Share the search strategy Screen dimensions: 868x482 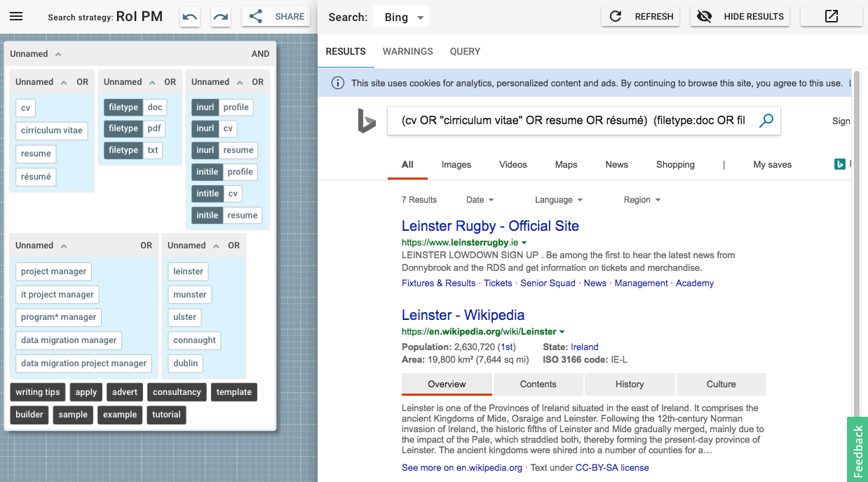pos(276,17)
